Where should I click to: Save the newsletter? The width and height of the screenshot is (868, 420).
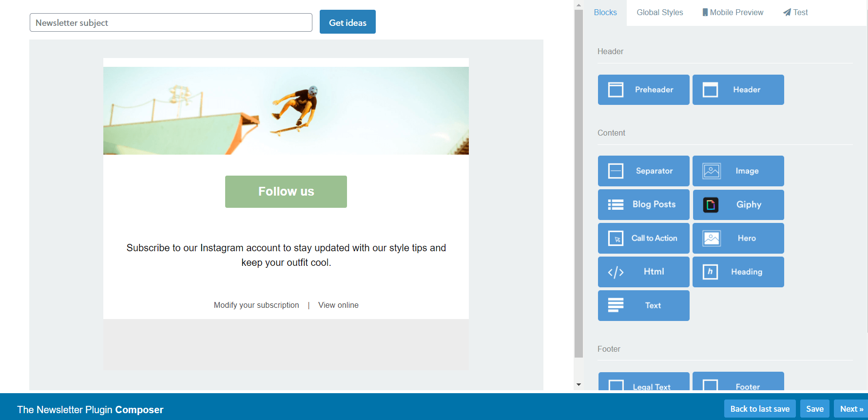coord(815,409)
